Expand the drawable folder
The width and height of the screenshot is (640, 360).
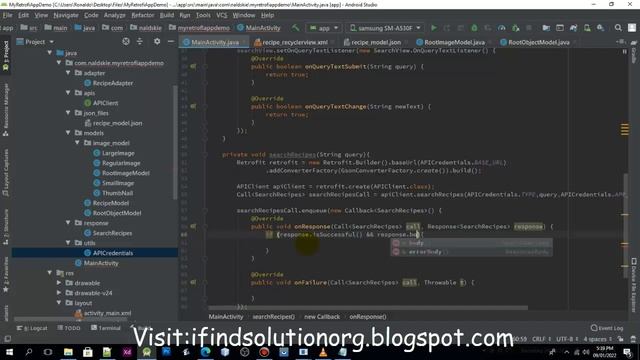point(59,283)
